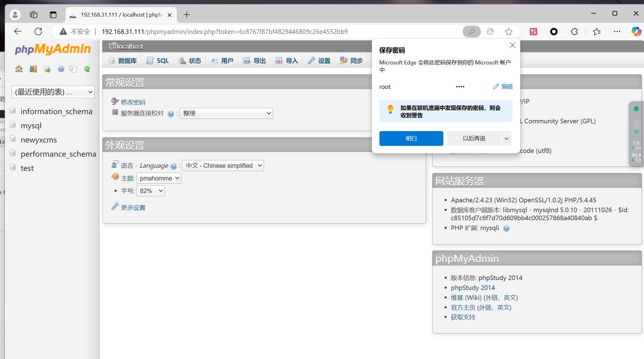Open Edge settings and more menu

point(617,31)
